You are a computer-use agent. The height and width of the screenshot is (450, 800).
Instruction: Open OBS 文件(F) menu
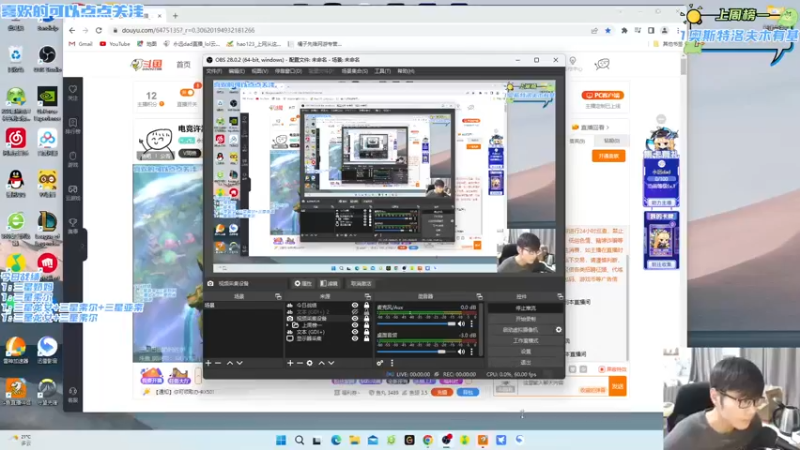pyautogui.click(x=214, y=71)
